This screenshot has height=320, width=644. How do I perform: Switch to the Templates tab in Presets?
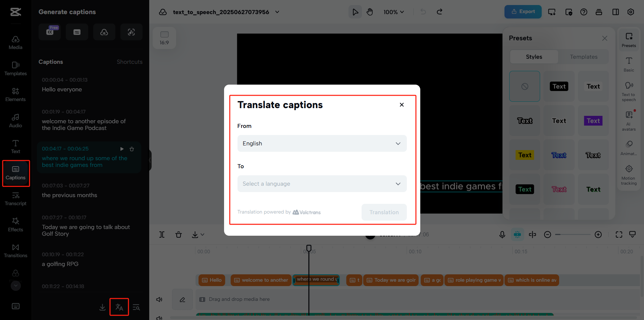(x=584, y=57)
